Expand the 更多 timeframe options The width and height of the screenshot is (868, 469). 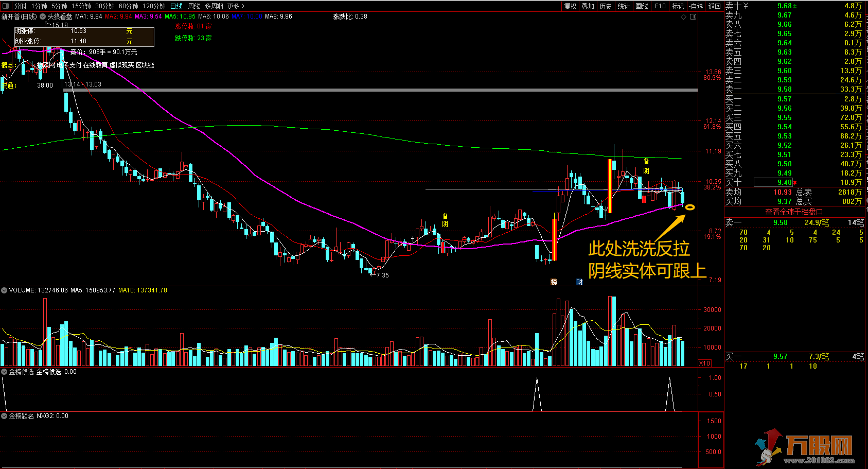[x=236, y=6]
